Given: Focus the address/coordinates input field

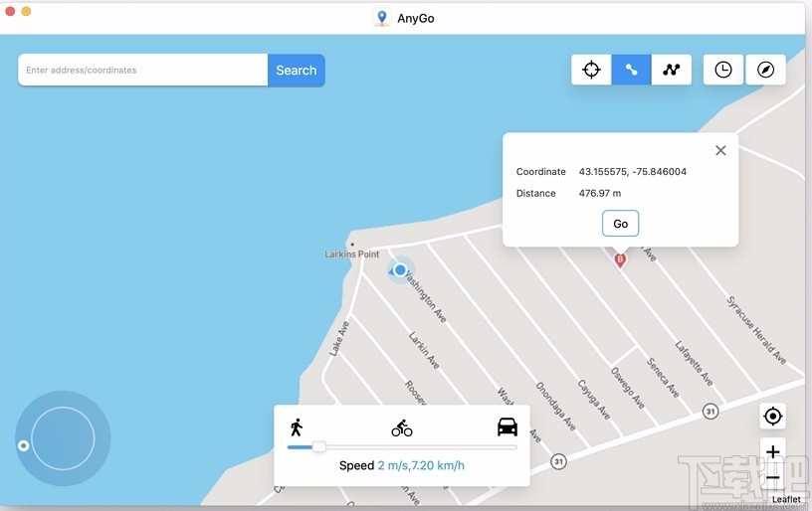Looking at the screenshot, I should (x=143, y=70).
